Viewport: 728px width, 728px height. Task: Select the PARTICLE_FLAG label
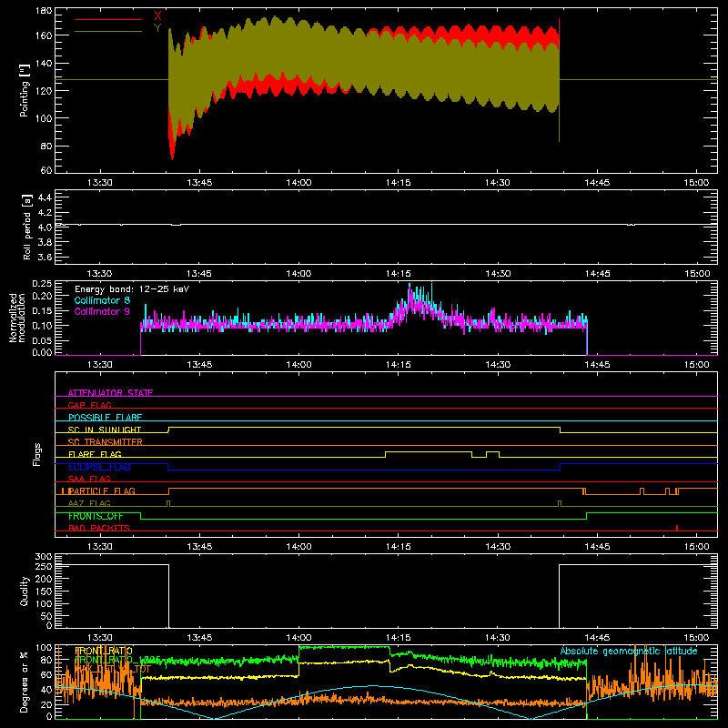click(x=102, y=490)
